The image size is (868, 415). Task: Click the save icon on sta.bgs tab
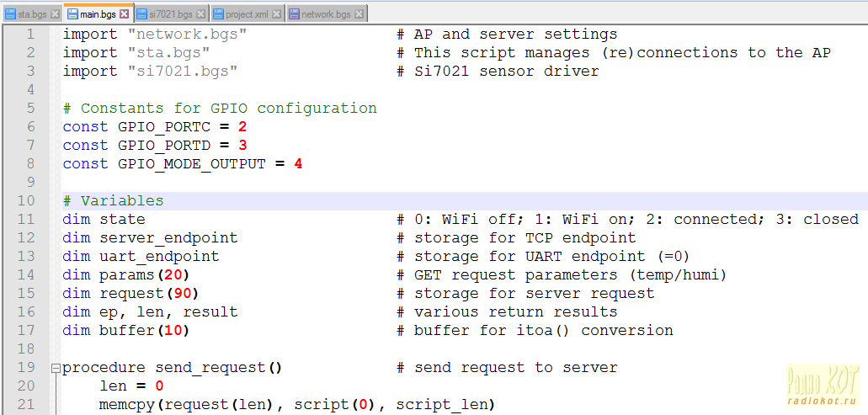[x=10, y=14]
